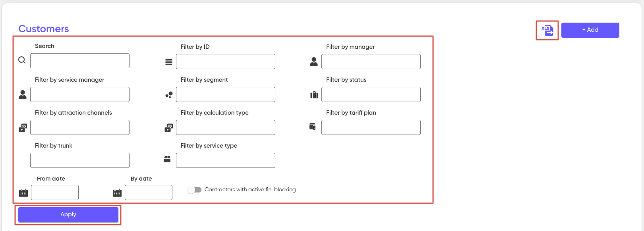Focus the Filter by ID field
Viewport: 644px width, 231px height.
point(226,62)
